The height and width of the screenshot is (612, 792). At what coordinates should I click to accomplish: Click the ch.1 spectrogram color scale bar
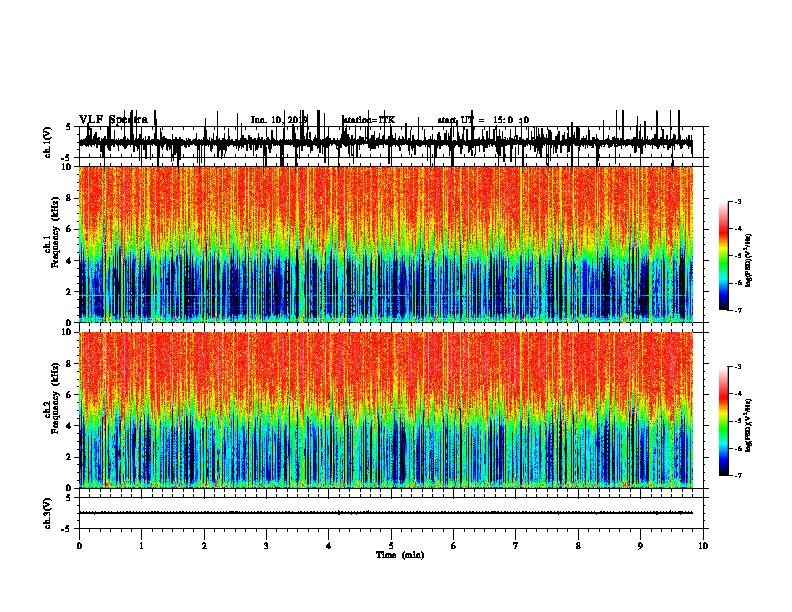tap(723, 256)
